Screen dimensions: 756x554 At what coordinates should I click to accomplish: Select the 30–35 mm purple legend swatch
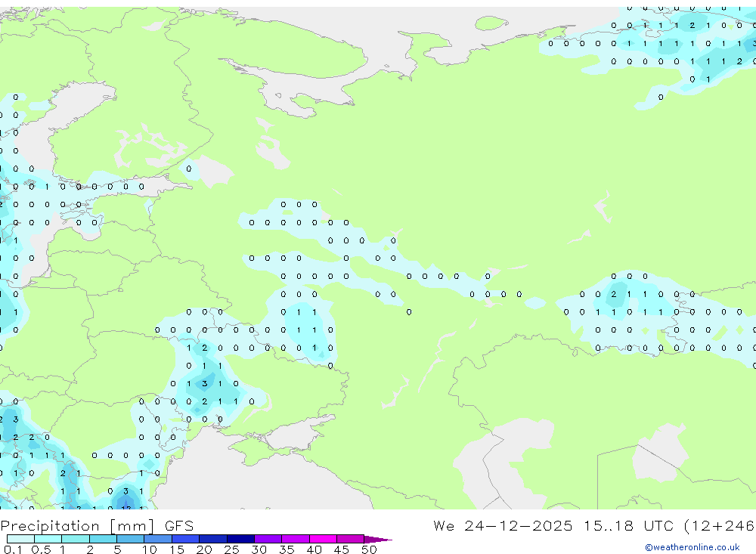point(268,539)
